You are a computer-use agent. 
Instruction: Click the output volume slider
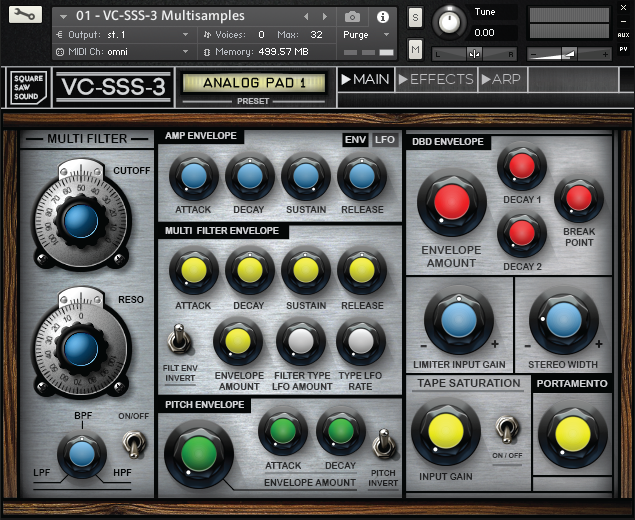pyautogui.click(x=569, y=54)
